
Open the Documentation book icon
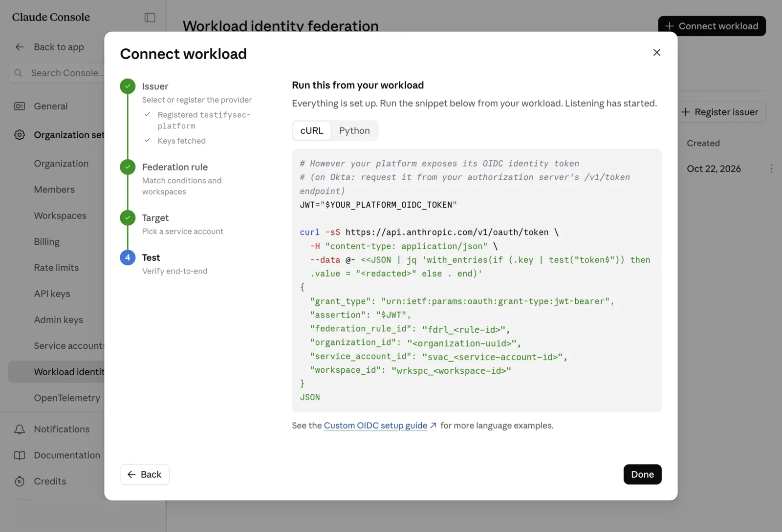[x=20, y=455]
